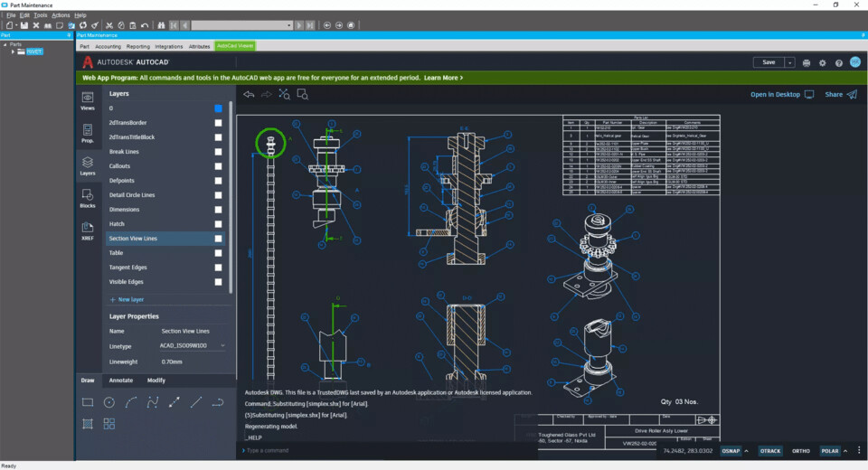Screen dimensions: 868x470
Task: Click the AutoCAD print icon
Action: point(806,63)
